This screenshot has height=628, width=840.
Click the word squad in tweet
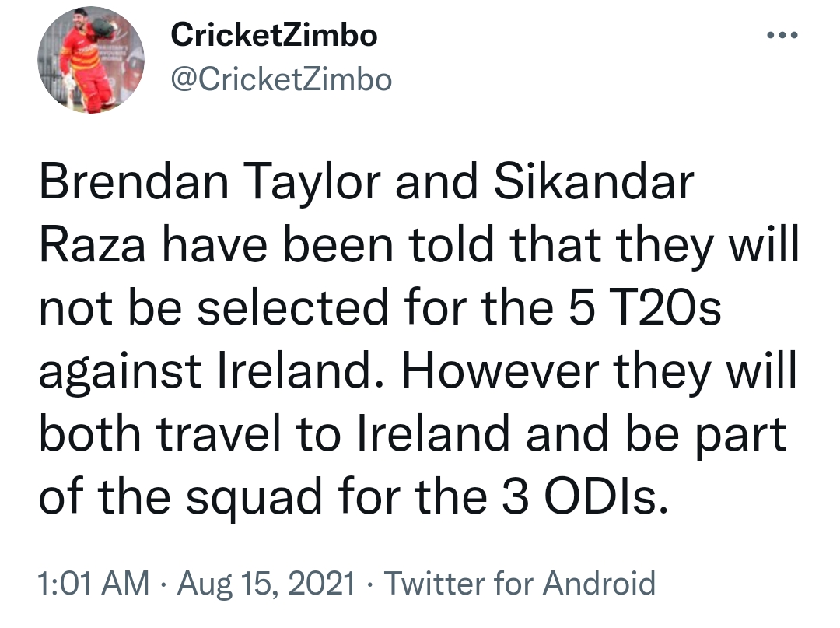(254, 498)
